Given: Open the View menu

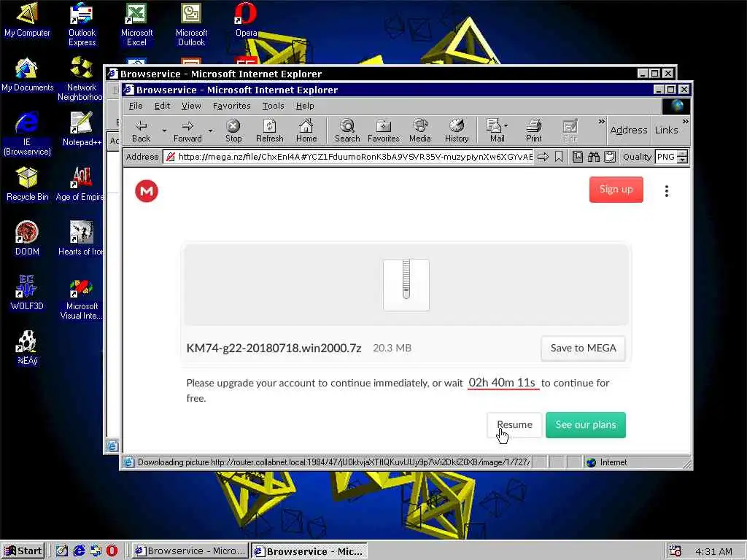Looking at the screenshot, I should [x=191, y=106].
